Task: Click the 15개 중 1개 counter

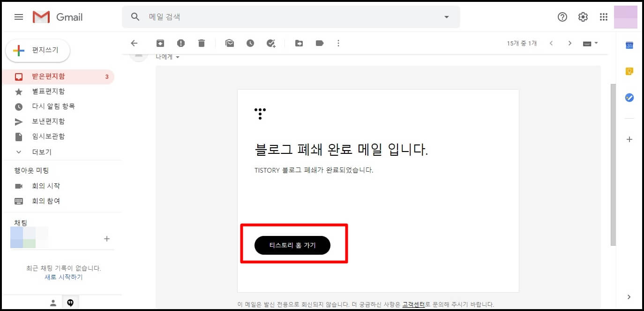Action: [522, 43]
